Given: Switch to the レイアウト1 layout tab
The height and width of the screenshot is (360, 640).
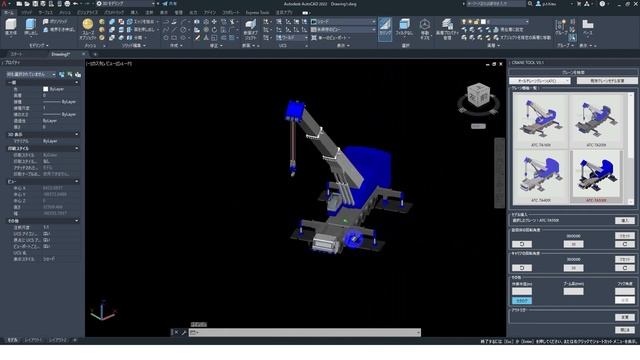Looking at the screenshot, I should pyautogui.click(x=33, y=340).
